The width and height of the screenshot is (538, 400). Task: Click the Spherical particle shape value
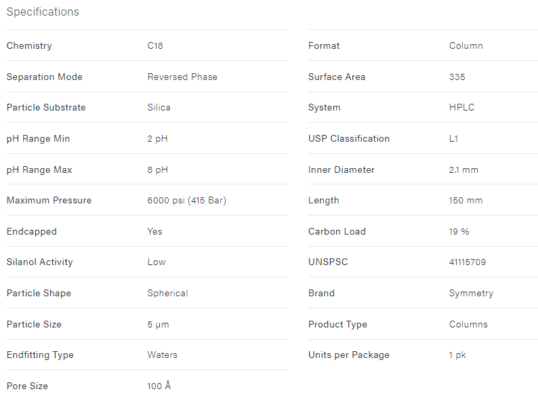click(168, 293)
